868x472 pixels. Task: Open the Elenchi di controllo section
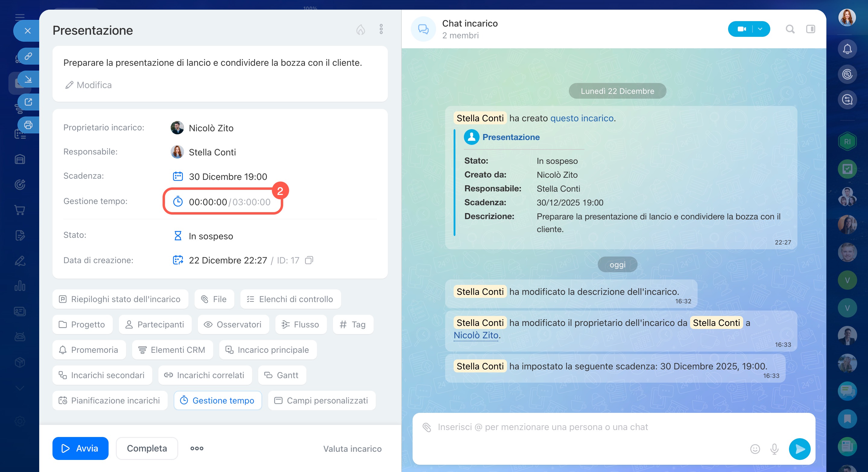click(290, 299)
